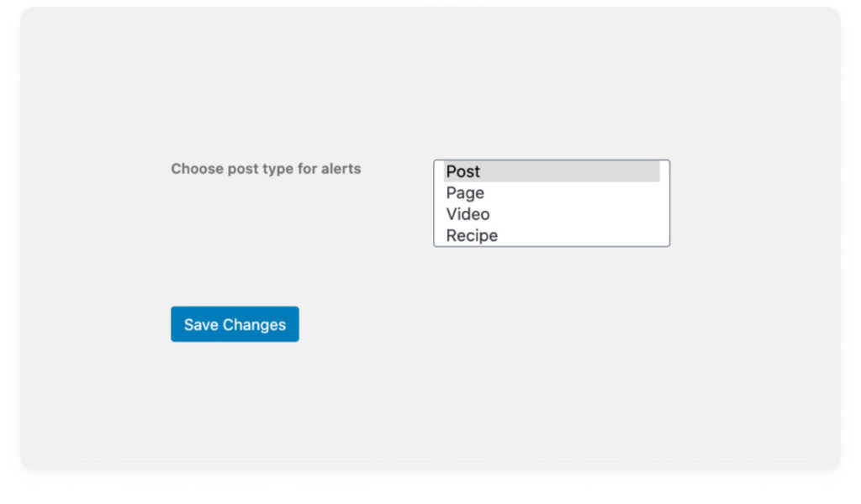Click the grey highlight bar beside Post
This screenshot has width=861, height=504.
(x=571, y=171)
